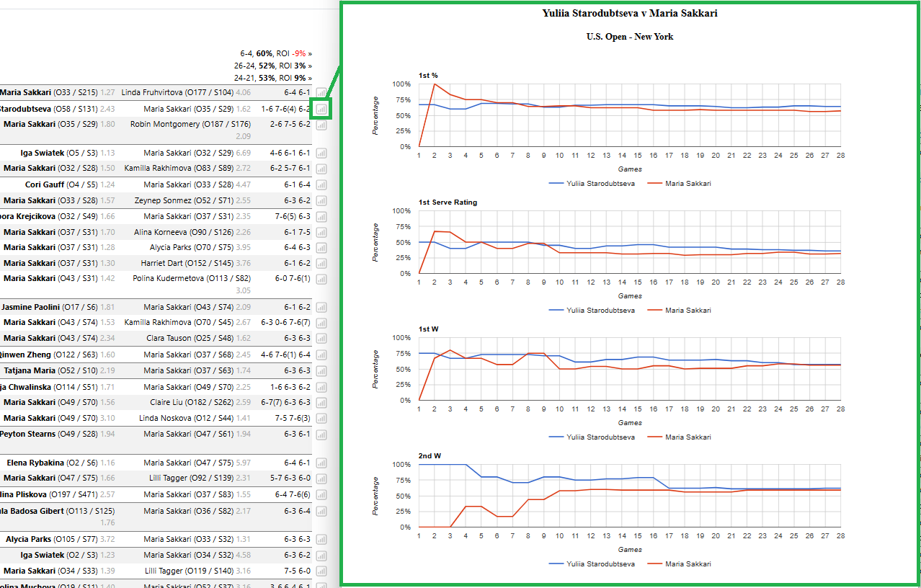Open chart icon in Elena Rybakina match row

(321, 463)
